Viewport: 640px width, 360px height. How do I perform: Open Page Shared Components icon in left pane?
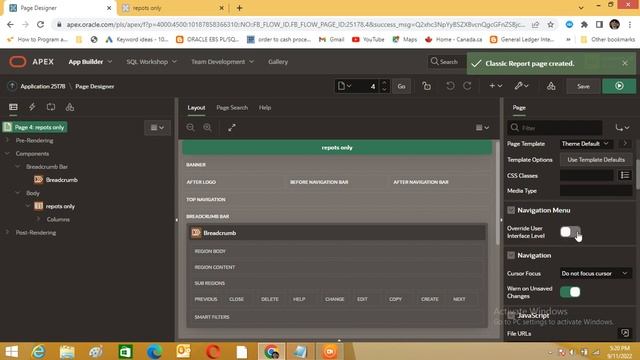[x=70, y=107]
